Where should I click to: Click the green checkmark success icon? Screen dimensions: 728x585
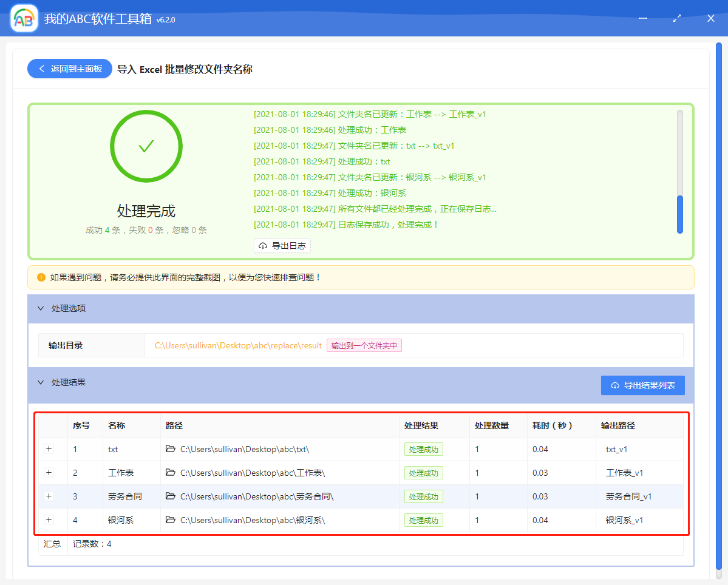tap(146, 146)
